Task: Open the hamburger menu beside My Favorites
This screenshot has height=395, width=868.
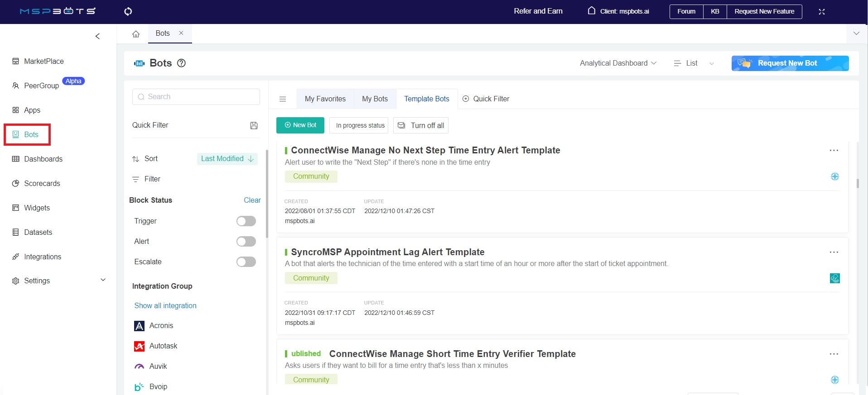Action: (283, 99)
